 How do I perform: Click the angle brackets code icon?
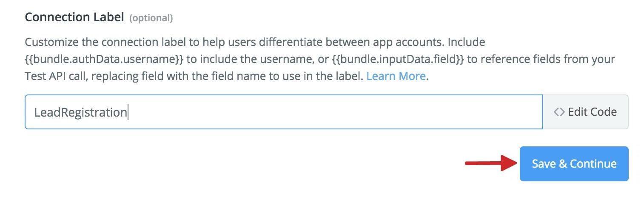click(x=559, y=112)
